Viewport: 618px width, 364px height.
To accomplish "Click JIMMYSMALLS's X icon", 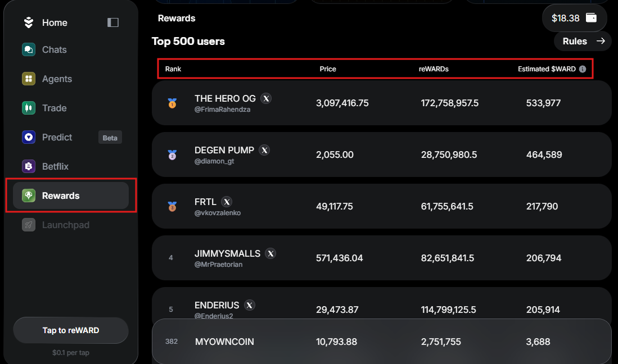I will [270, 253].
